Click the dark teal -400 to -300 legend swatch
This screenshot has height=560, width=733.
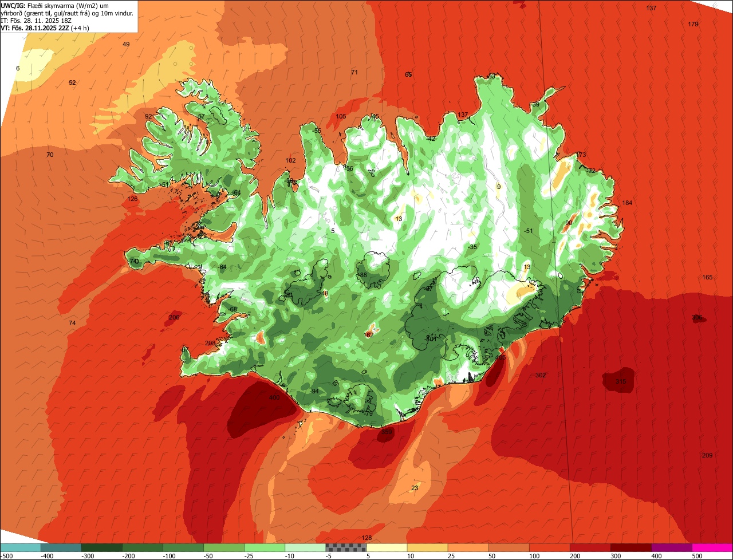click(61, 547)
